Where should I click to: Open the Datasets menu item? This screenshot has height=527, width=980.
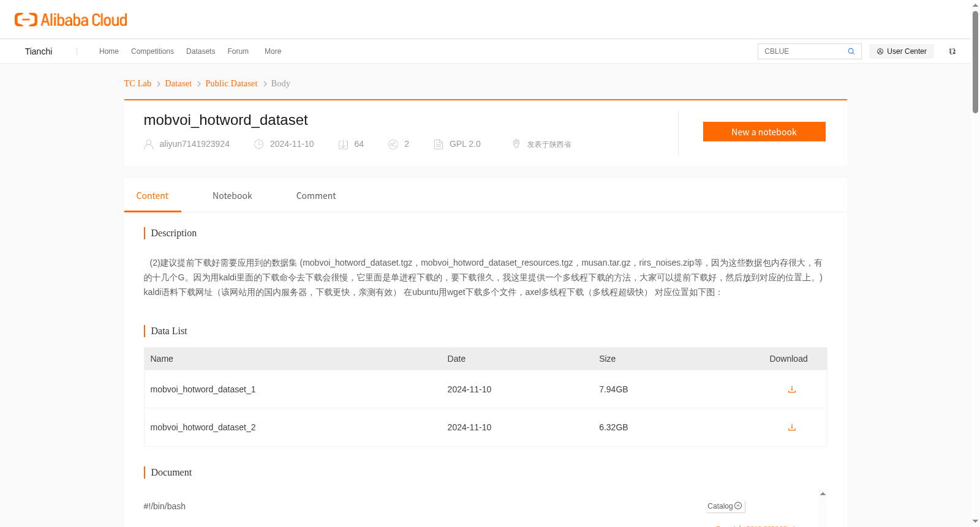201,51
